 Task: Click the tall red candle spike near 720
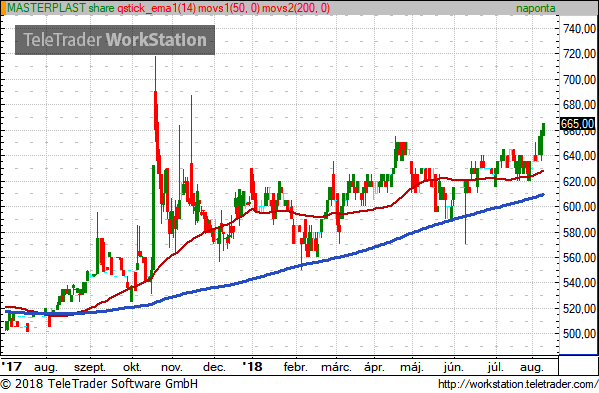click(x=155, y=107)
